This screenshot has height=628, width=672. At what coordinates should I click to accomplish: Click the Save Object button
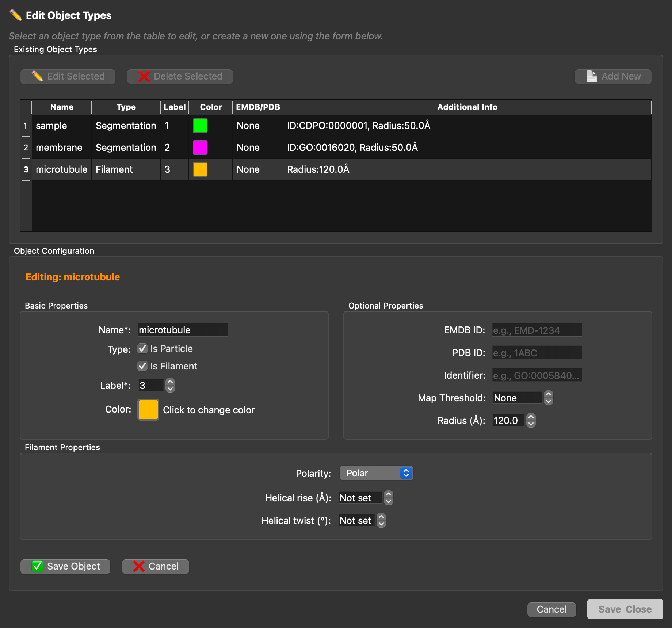pyautogui.click(x=65, y=566)
